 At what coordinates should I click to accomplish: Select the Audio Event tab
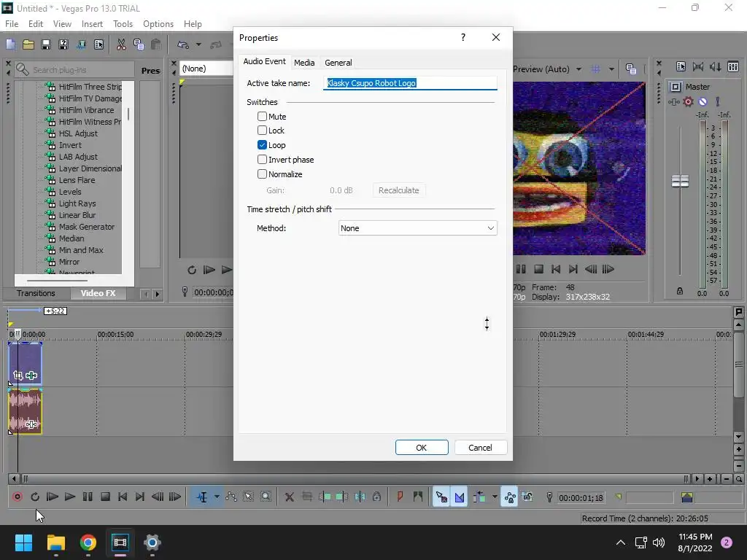(x=264, y=61)
